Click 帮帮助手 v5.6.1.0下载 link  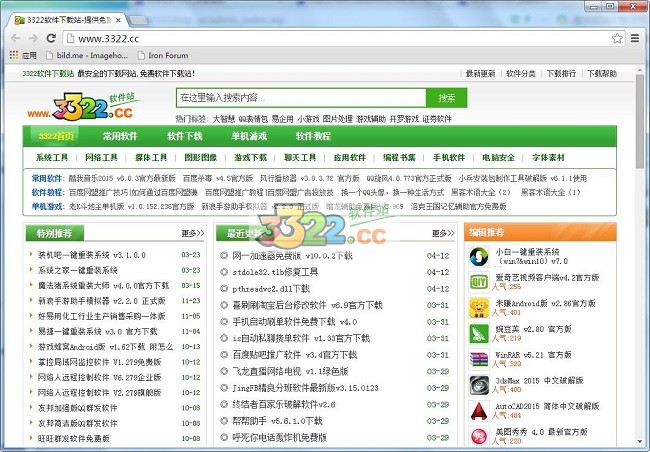coord(277,421)
